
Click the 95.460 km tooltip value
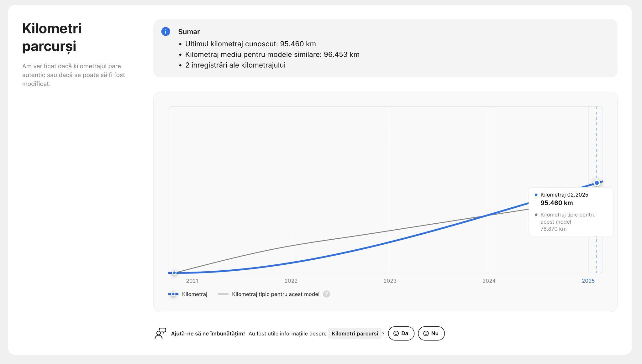pyautogui.click(x=556, y=203)
